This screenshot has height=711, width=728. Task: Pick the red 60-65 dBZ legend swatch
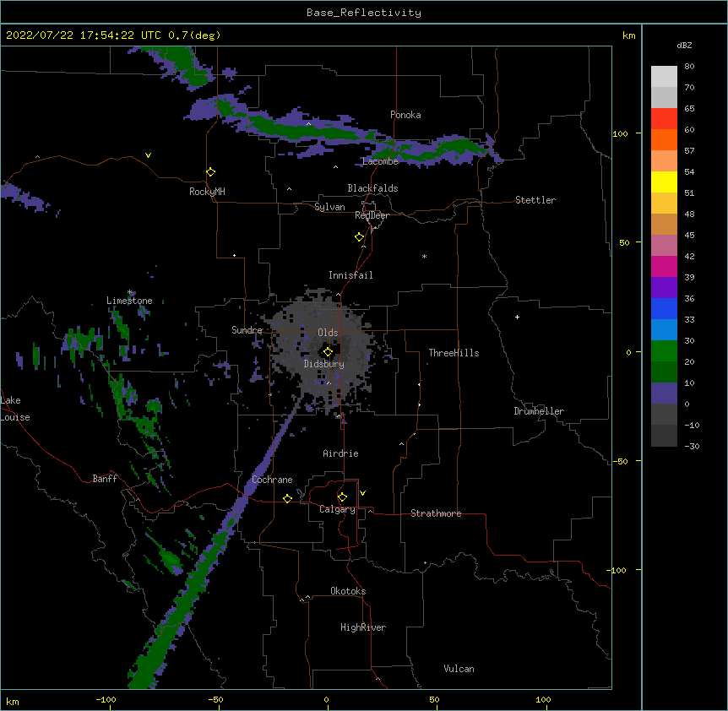[664, 119]
